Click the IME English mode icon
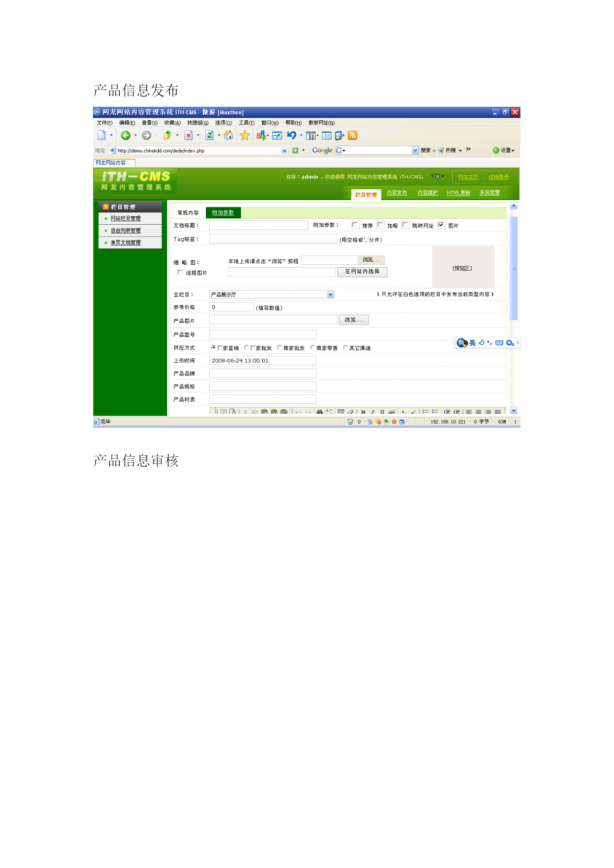This screenshot has height=868, width=614. click(x=472, y=342)
